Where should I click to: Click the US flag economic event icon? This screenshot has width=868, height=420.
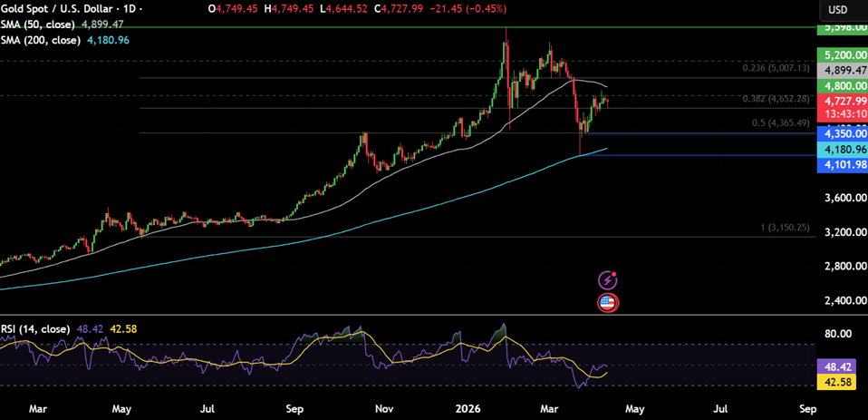[608, 303]
